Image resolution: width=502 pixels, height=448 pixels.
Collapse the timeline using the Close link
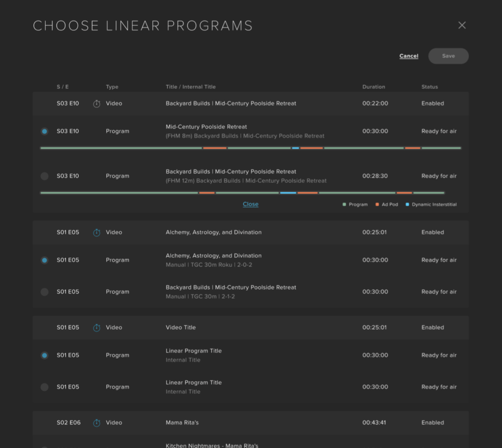coord(250,204)
